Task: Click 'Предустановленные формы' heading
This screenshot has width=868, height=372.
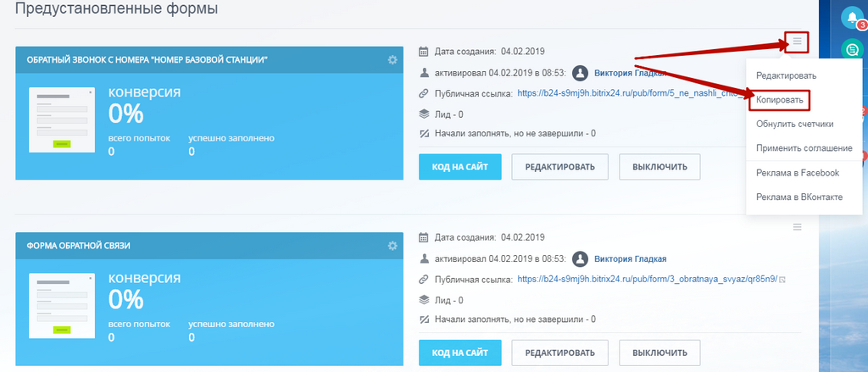Action: pyautogui.click(x=116, y=8)
